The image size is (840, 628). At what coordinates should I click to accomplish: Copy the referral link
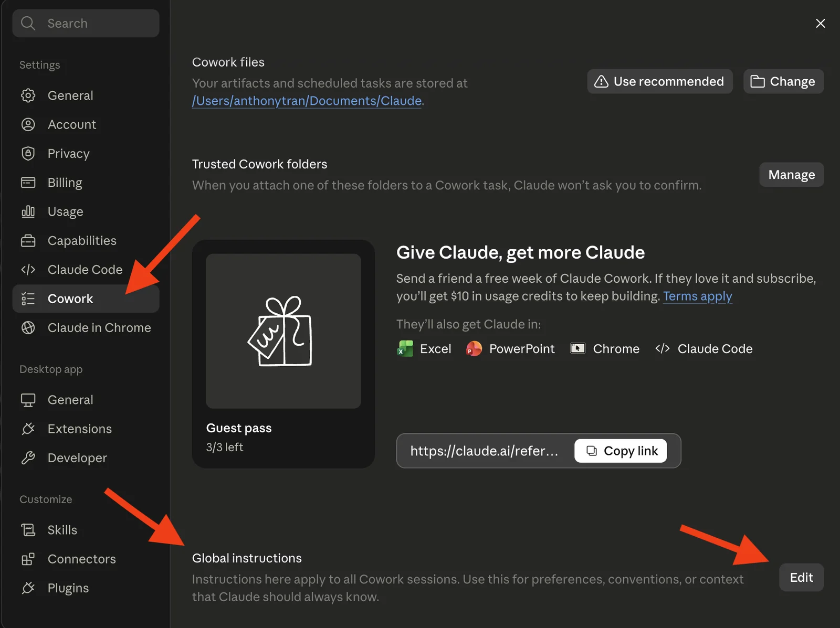[621, 451]
